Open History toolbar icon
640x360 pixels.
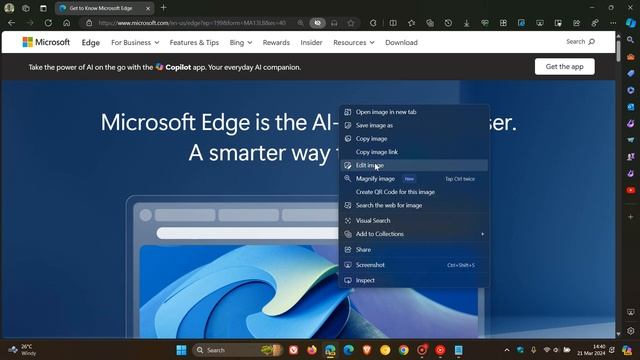point(448,23)
